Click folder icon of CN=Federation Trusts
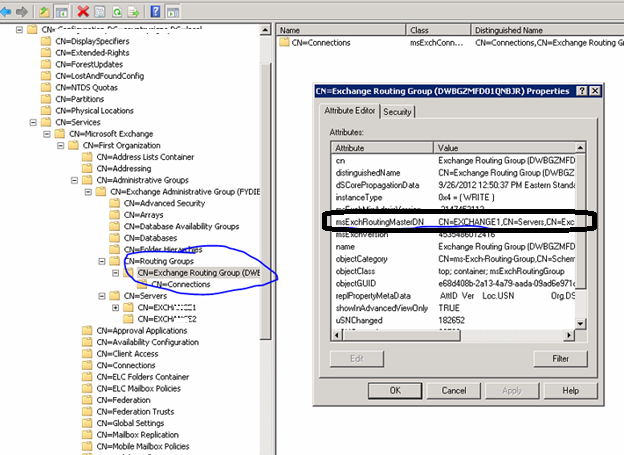 click(87, 411)
